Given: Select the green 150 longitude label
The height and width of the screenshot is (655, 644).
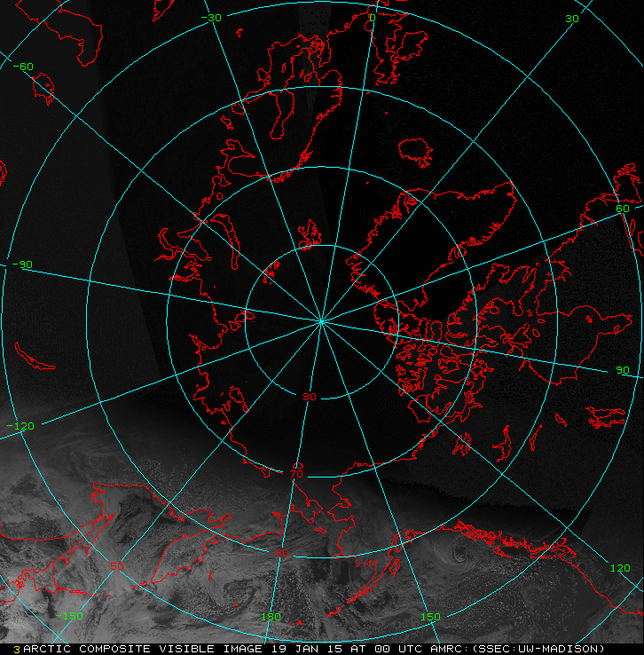Looking at the screenshot, I should (430, 617).
